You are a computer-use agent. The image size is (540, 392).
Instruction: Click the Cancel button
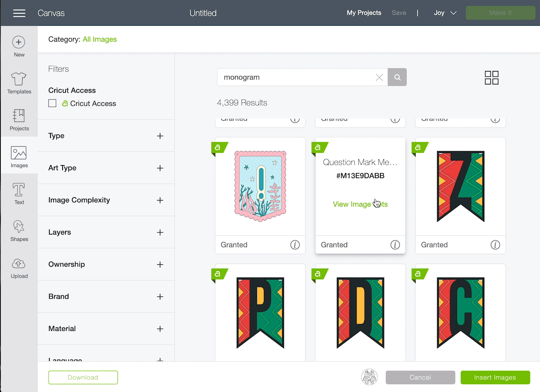pyautogui.click(x=420, y=377)
